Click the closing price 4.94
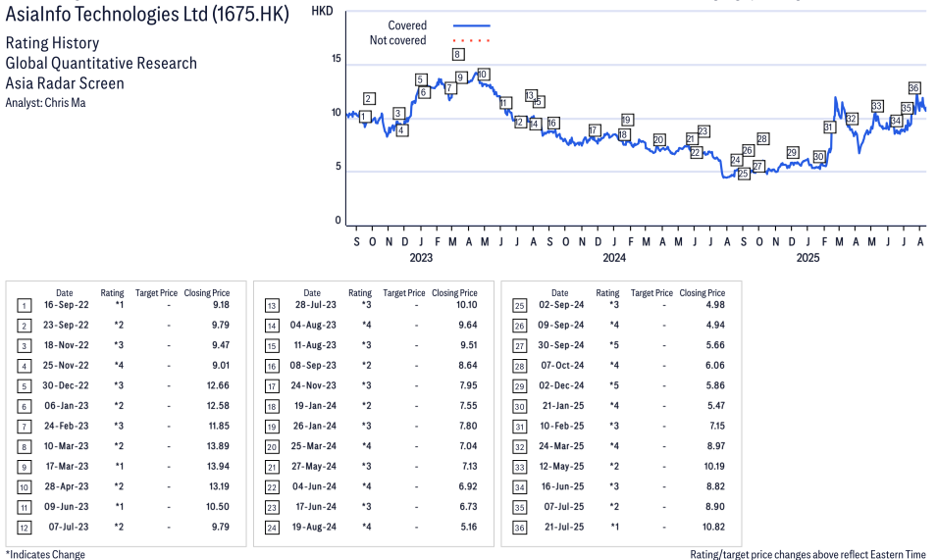This screenshot has width=937, height=560. pos(715,325)
